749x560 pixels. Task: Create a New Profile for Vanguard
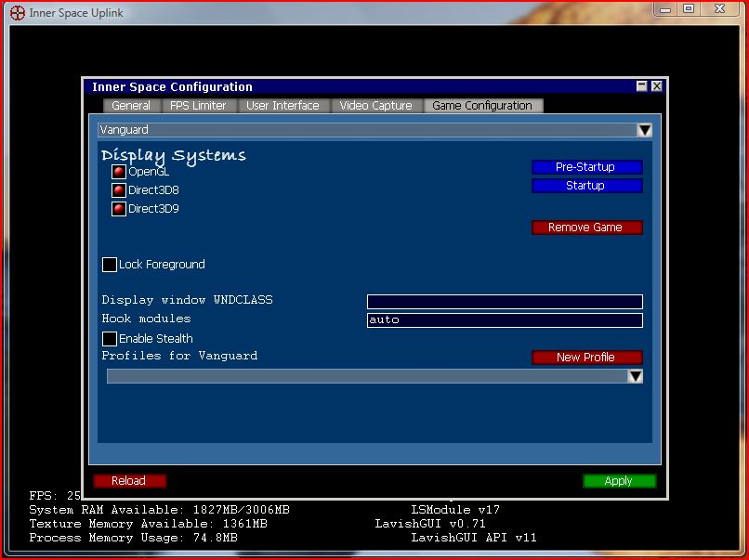586,357
